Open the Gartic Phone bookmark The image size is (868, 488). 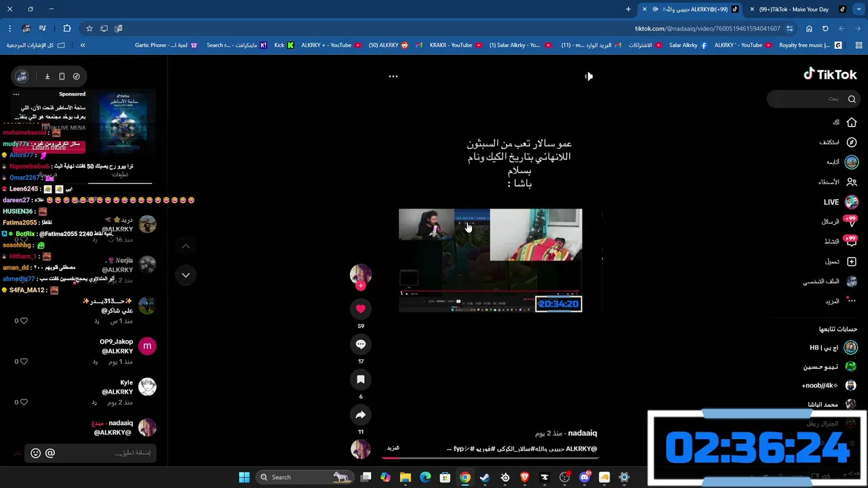click(x=166, y=45)
